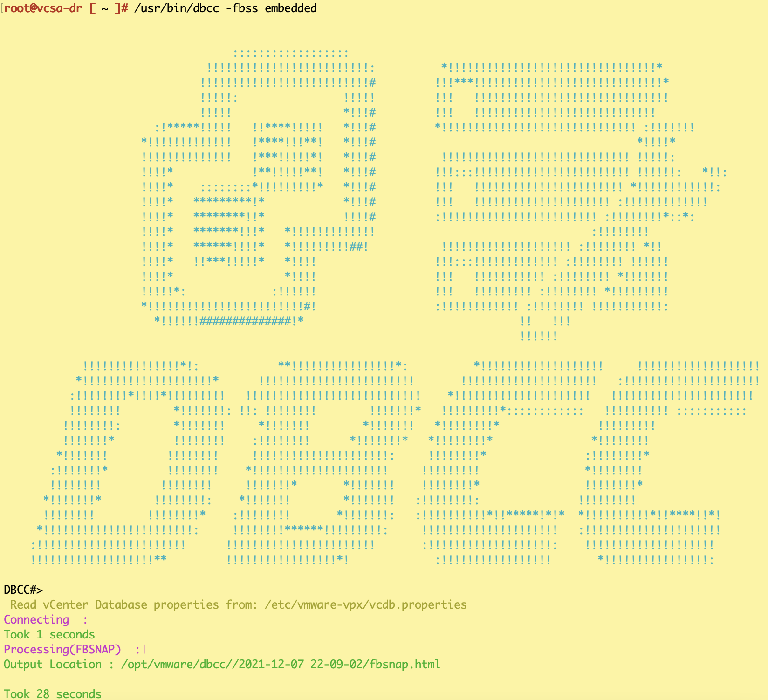Click the fbsnap.html output path
768x700 pixels.
(281, 665)
